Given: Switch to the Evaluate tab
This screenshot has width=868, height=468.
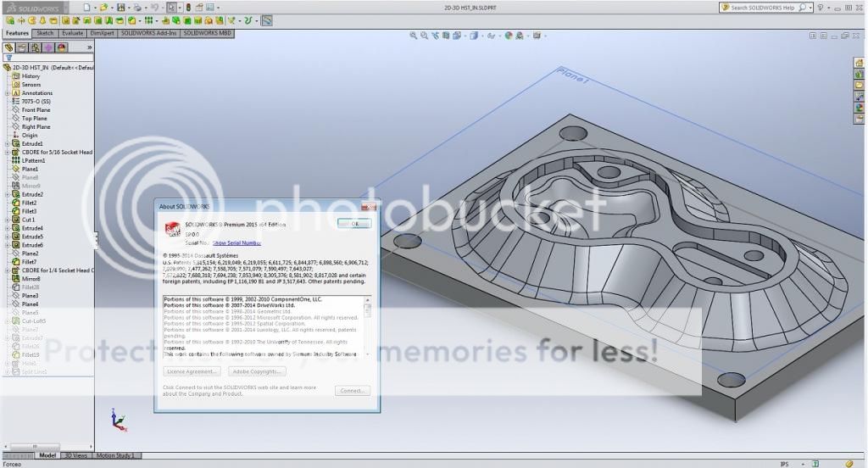Looking at the screenshot, I should pyautogui.click(x=72, y=33).
